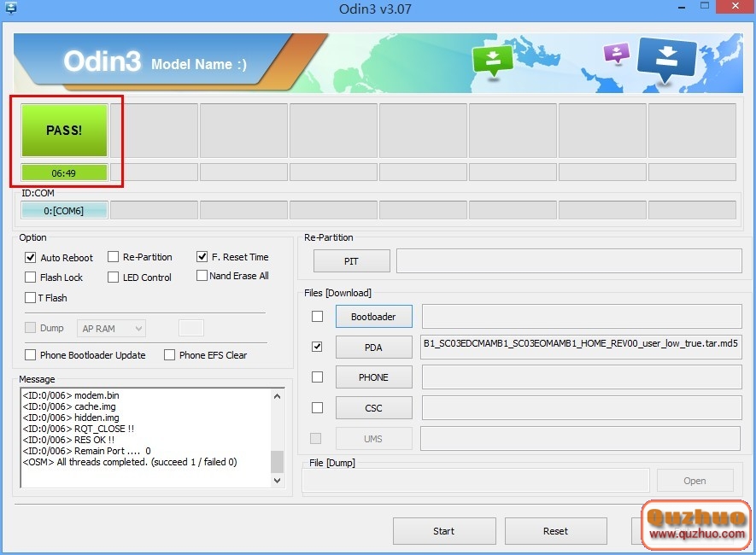
Task: Click the CSC file button
Action: point(373,408)
